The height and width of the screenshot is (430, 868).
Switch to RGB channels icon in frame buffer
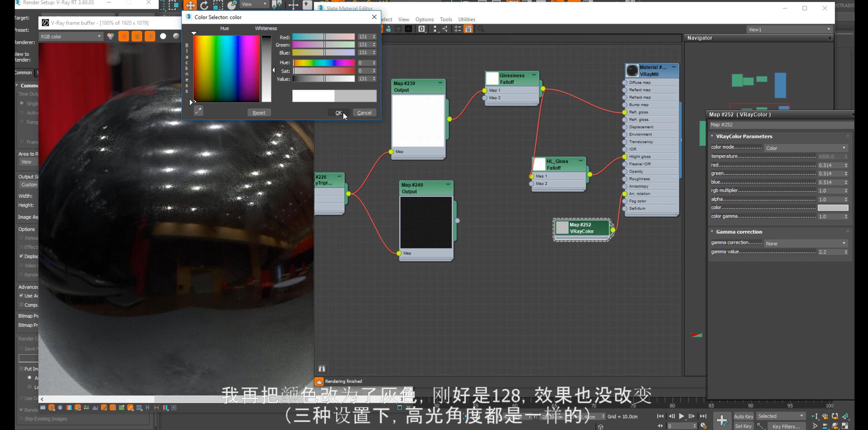111,36
